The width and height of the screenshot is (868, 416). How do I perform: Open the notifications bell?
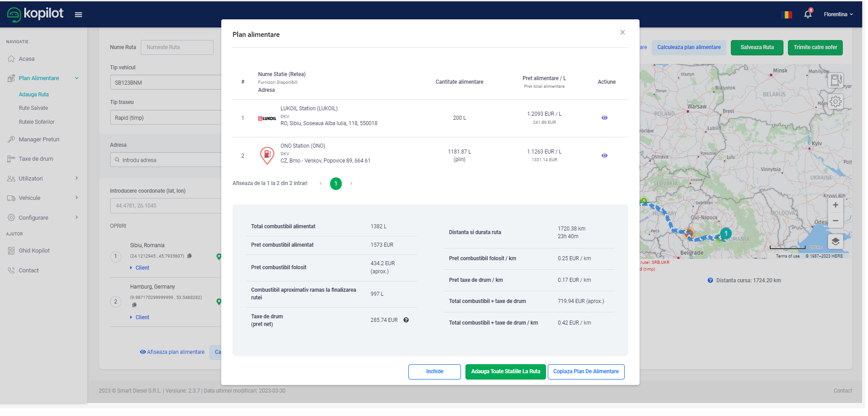(x=808, y=14)
